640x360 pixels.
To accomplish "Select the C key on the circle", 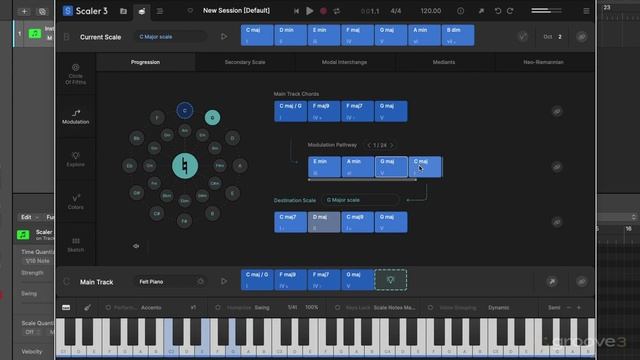I will [x=185, y=111].
